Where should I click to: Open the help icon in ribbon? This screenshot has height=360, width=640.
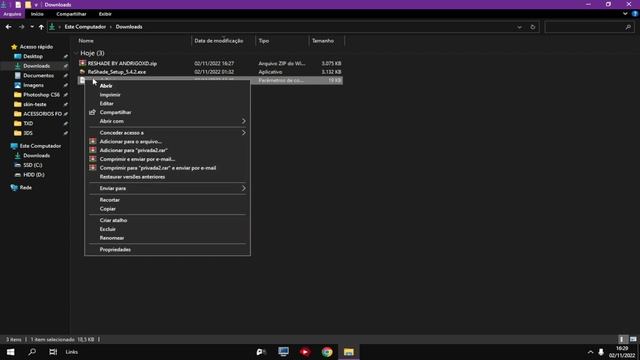click(635, 13)
